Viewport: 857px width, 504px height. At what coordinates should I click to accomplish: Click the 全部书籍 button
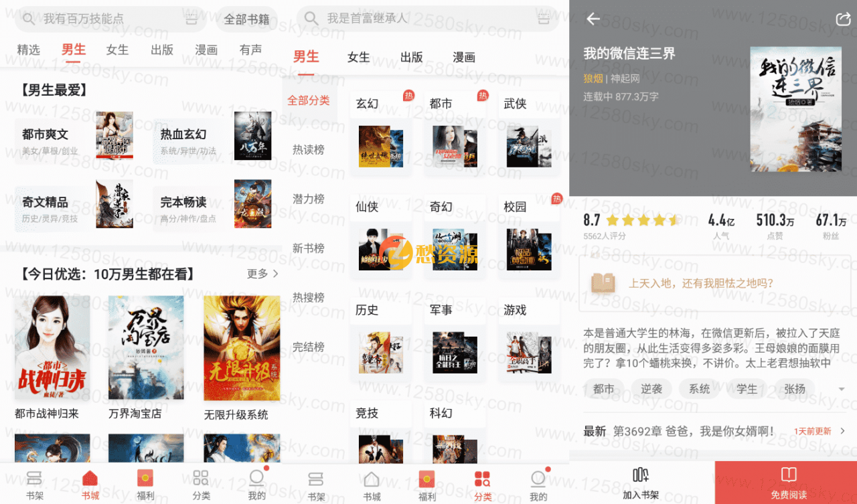(246, 19)
